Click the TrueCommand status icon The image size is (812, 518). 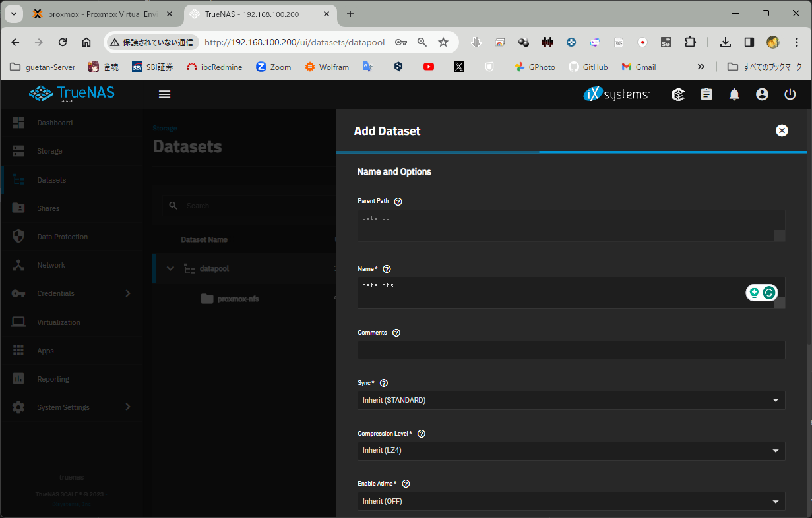[678, 94]
